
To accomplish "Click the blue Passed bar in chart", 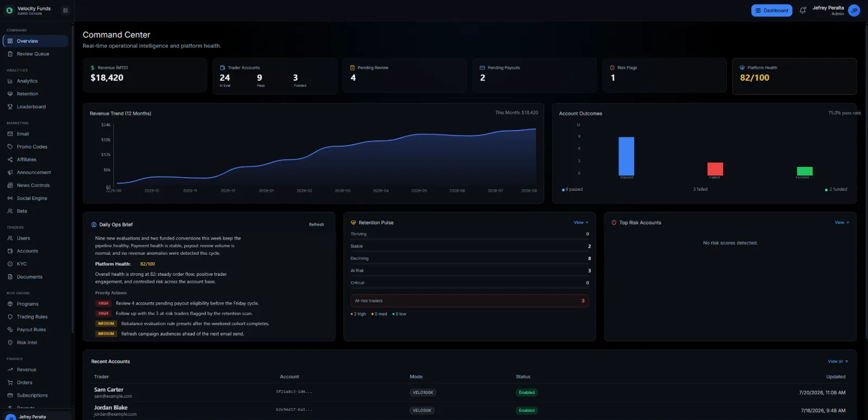I will point(626,156).
